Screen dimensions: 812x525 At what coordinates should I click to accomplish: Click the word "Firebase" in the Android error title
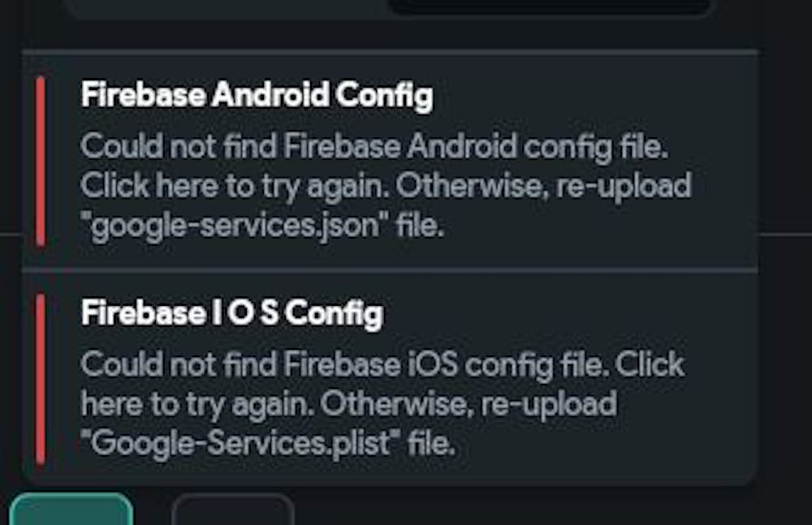pos(143,96)
